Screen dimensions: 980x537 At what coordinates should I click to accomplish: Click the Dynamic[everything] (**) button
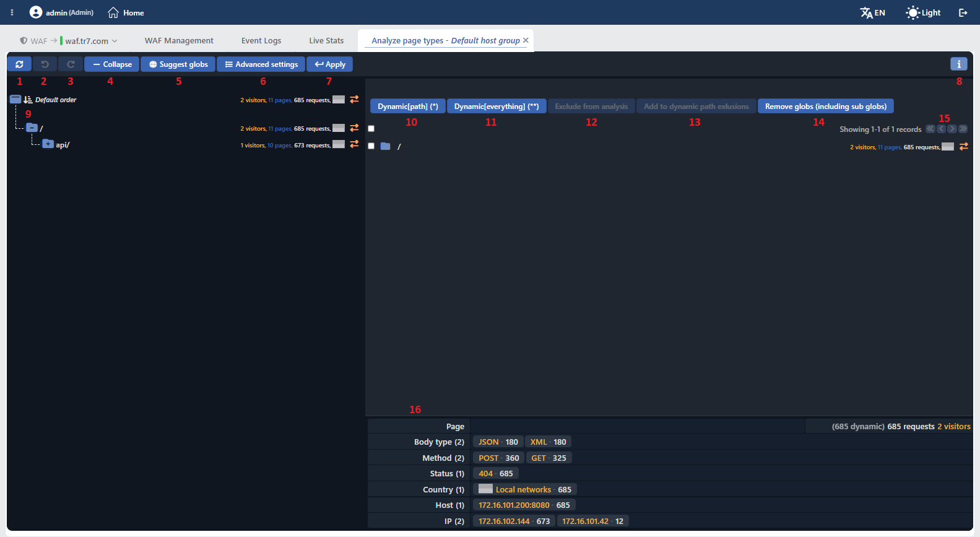point(497,107)
